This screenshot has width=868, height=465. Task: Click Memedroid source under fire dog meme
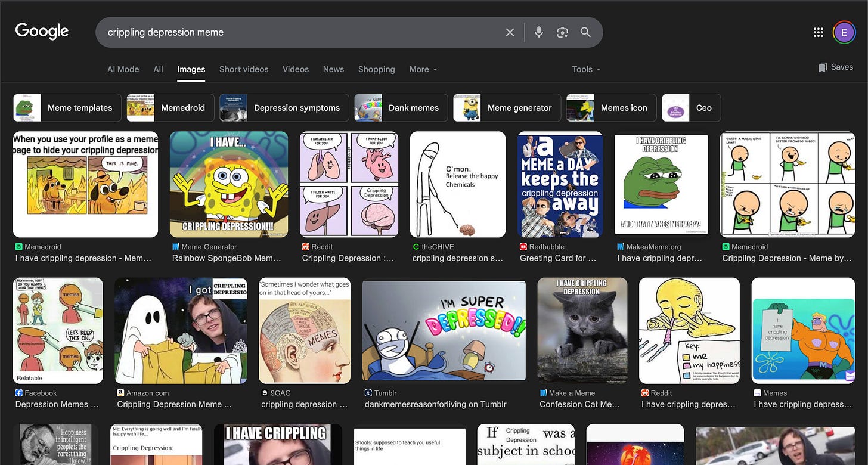[x=38, y=247]
